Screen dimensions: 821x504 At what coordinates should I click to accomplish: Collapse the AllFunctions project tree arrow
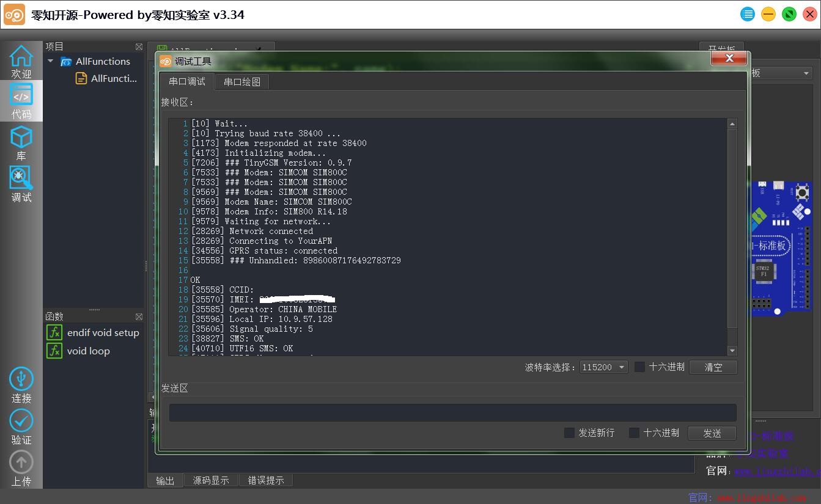tap(51, 61)
